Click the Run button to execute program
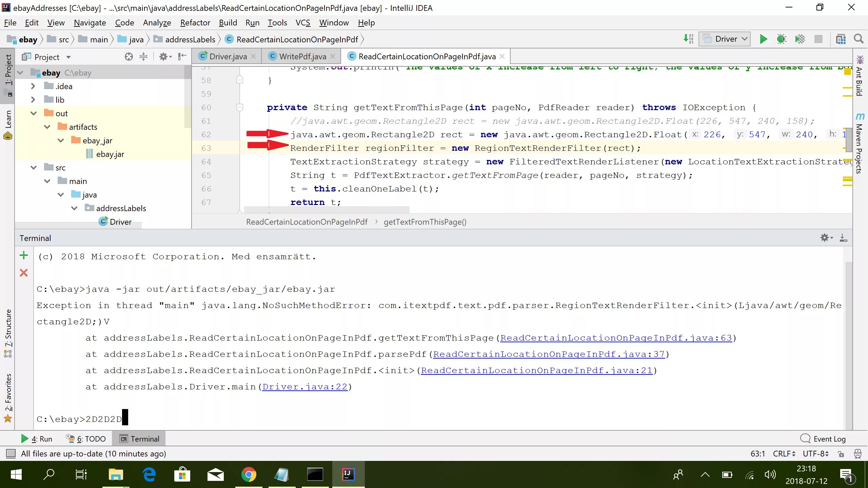The height and width of the screenshot is (488, 868). pos(764,39)
